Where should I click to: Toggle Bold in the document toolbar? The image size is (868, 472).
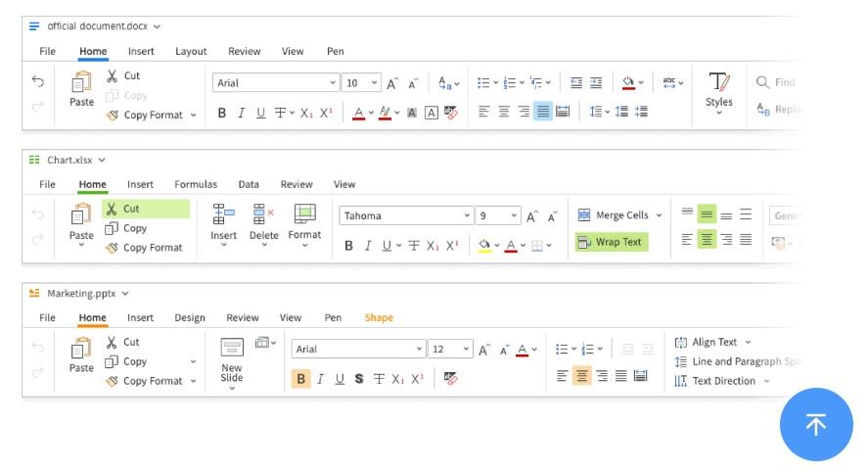point(221,113)
